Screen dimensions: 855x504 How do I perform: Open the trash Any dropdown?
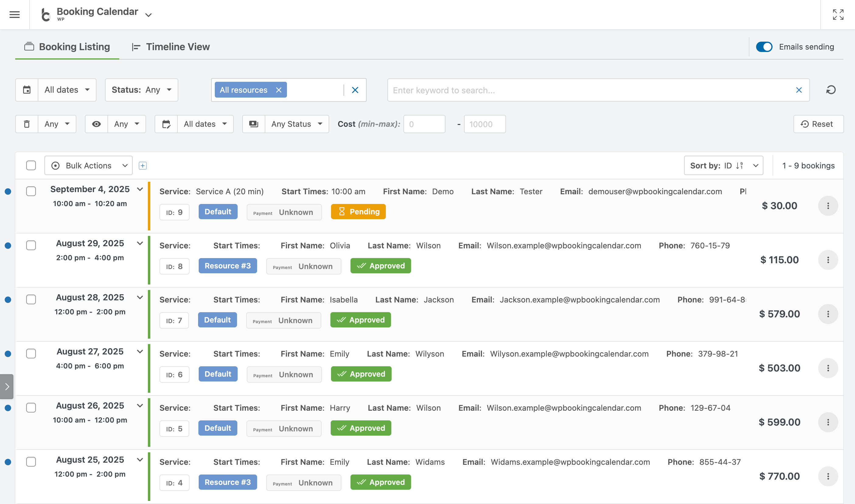tap(57, 124)
